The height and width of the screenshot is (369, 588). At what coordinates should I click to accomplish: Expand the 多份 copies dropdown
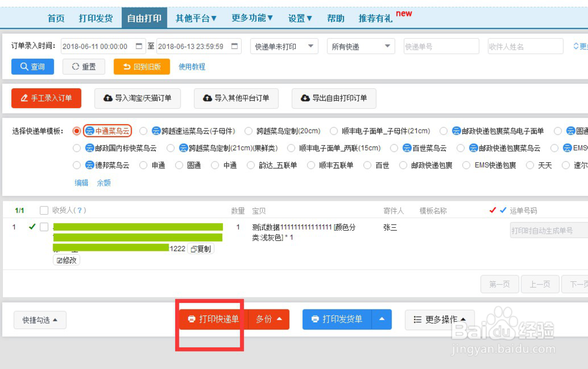click(x=269, y=320)
